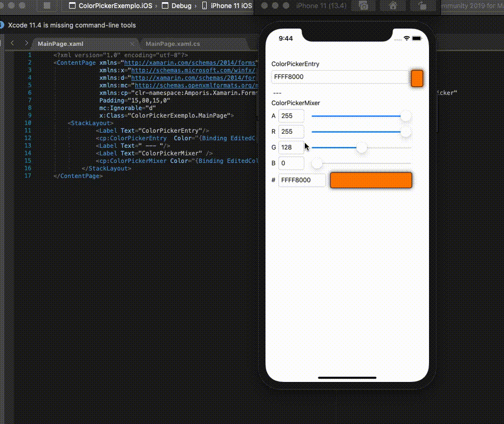Click the battery icon in simulator status bar
Viewport: 504px width, 424px height.
pos(417,38)
